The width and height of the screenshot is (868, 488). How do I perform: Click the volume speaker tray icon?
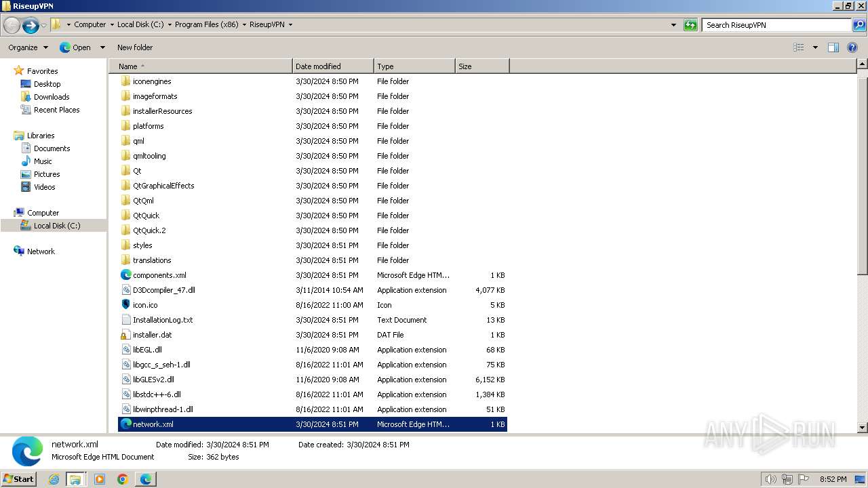[x=770, y=479]
